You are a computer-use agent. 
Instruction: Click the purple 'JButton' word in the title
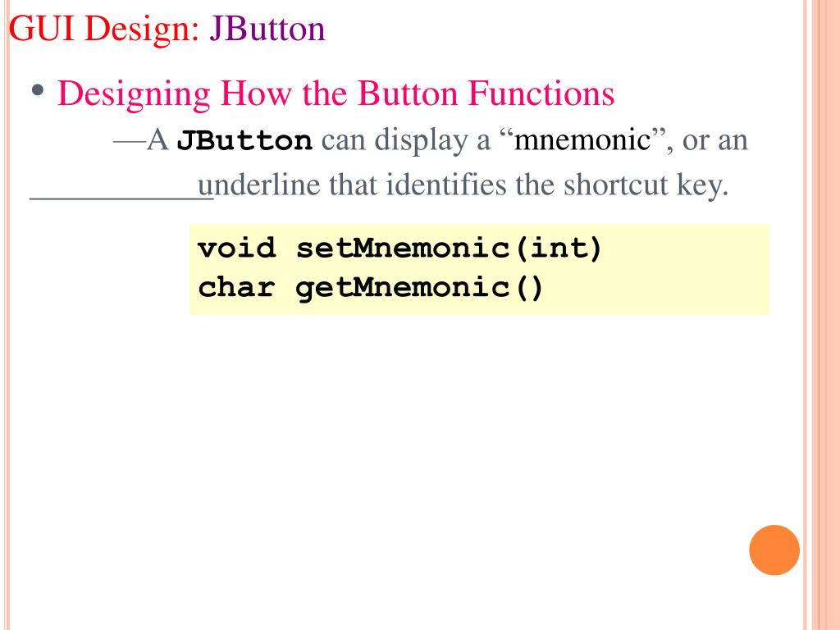[x=267, y=29]
